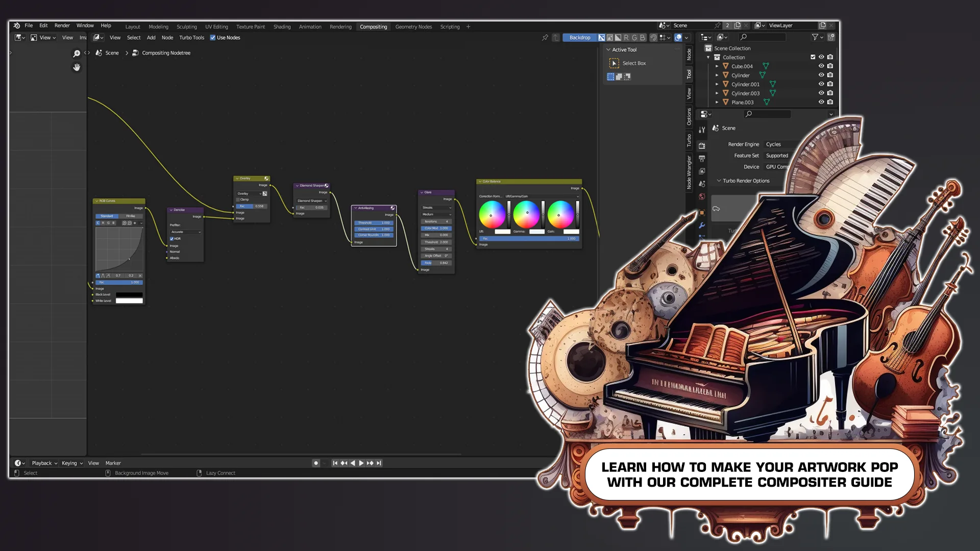Screen dimensions: 980x551
Task: Click the Color Balance Gamma color wheel
Action: tap(526, 214)
